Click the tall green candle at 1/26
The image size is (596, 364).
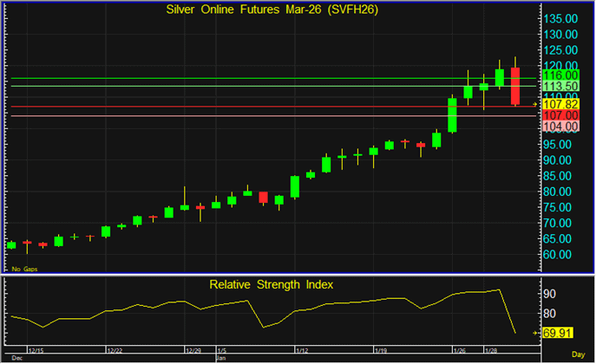452,114
